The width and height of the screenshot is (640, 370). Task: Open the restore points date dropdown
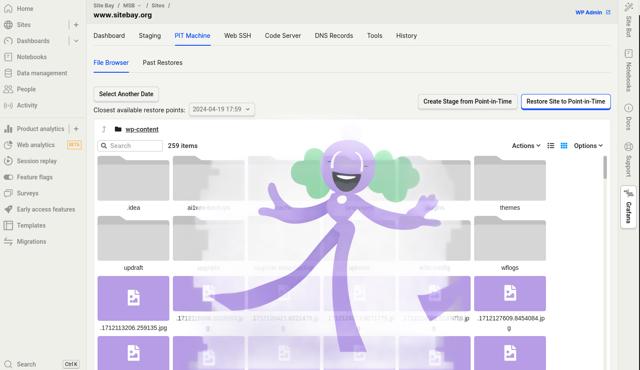pyautogui.click(x=222, y=109)
